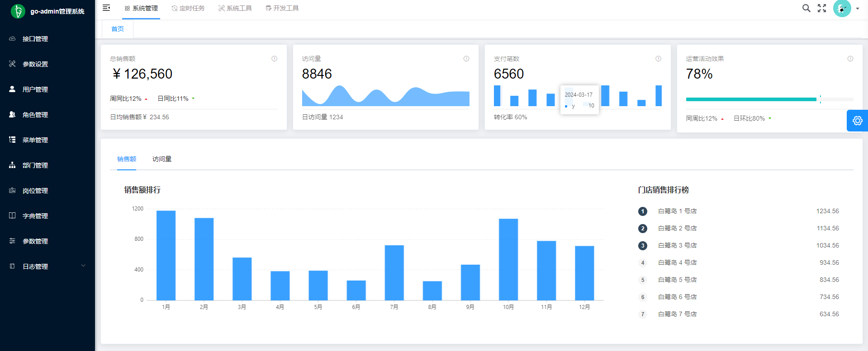Switch to 定时任务 top menu

188,9
